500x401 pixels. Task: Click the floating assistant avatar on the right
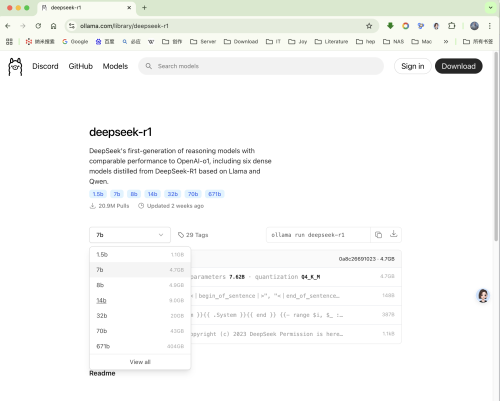click(483, 296)
